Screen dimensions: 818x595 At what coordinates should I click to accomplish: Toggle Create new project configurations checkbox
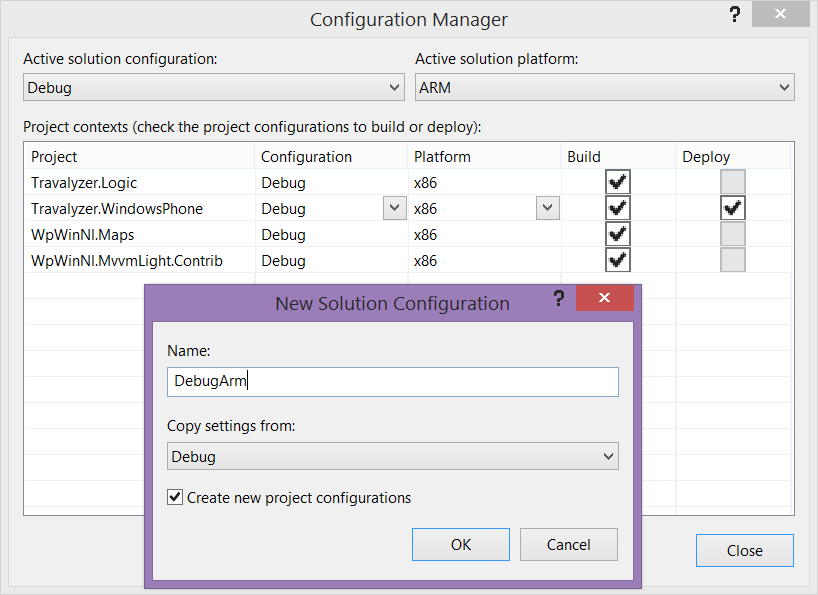click(x=175, y=497)
